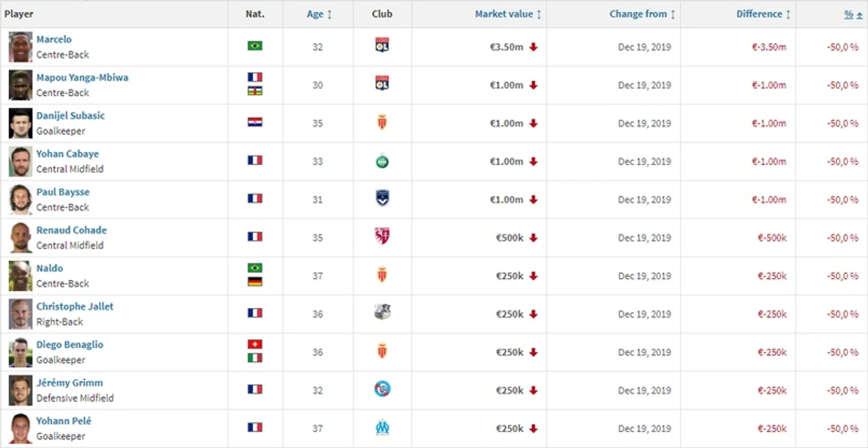Click Lyon club crest in Marcelo row
This screenshot has height=448, width=868.
tap(382, 45)
